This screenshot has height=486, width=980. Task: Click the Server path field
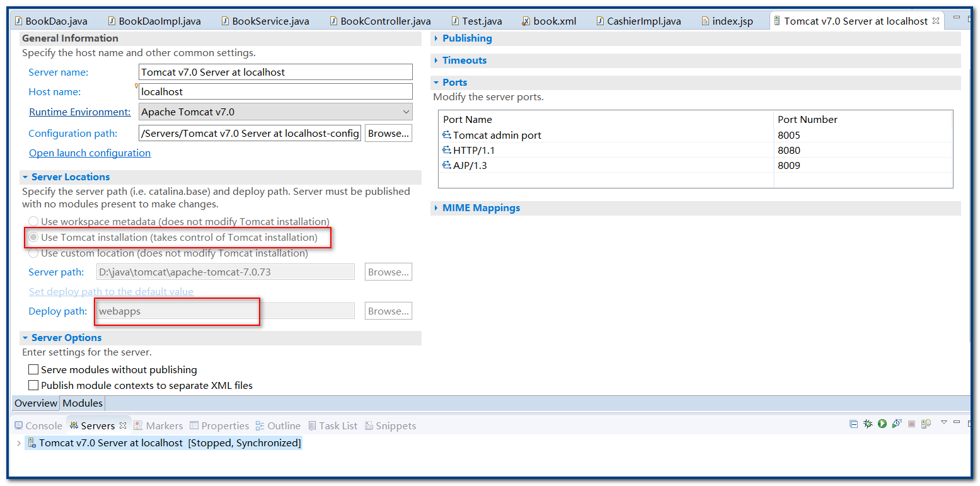click(x=225, y=272)
